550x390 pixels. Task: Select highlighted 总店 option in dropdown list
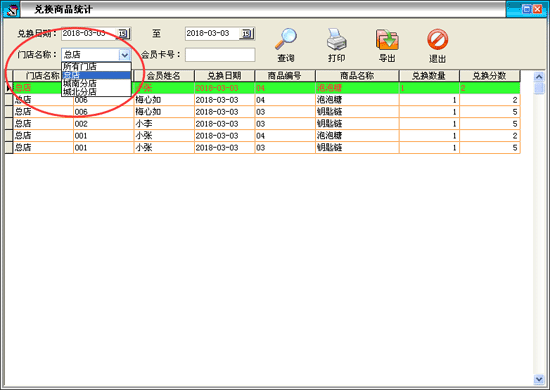[x=96, y=75]
